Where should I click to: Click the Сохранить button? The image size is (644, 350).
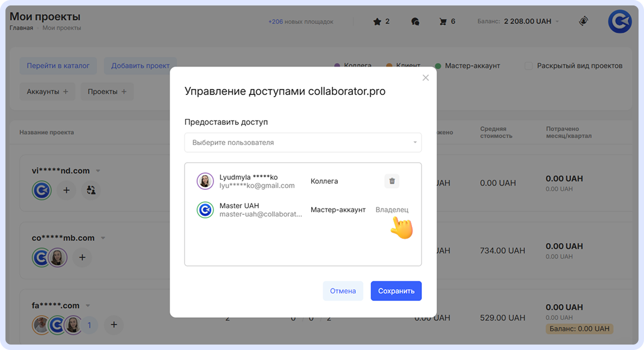[396, 291]
